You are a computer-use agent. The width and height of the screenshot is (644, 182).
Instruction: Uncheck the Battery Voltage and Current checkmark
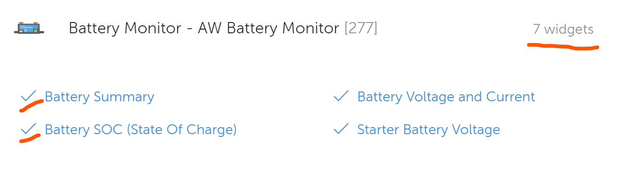(x=341, y=97)
